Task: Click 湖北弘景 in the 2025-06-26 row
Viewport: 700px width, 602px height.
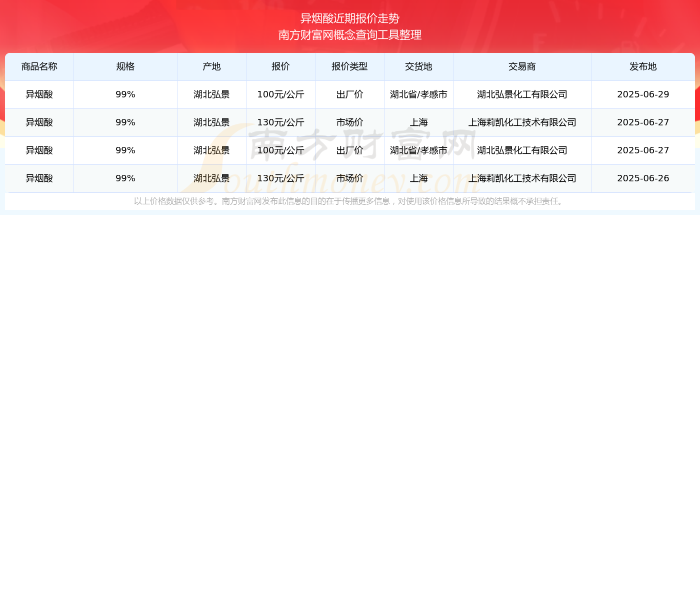Action: pyautogui.click(x=211, y=179)
